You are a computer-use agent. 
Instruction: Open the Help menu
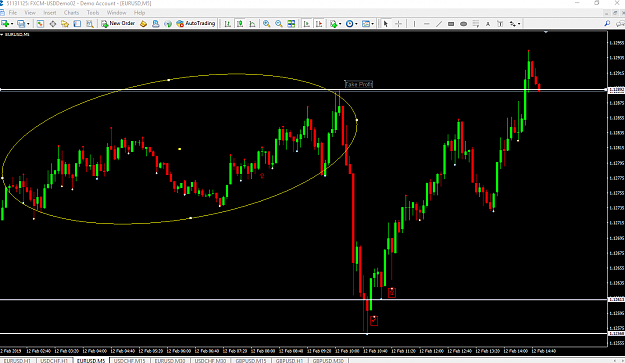tap(140, 13)
